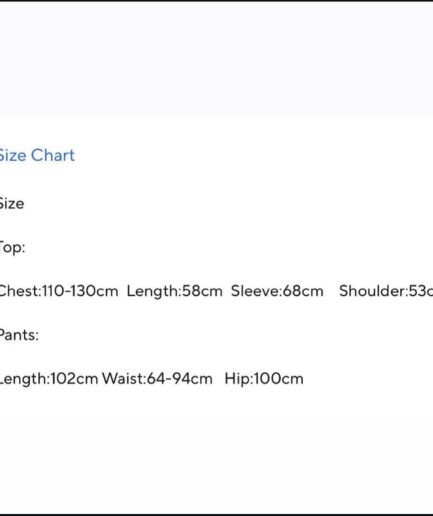Select the 58cm top length value
Image resolution: width=433 pixels, height=516 pixels.
click(x=202, y=291)
